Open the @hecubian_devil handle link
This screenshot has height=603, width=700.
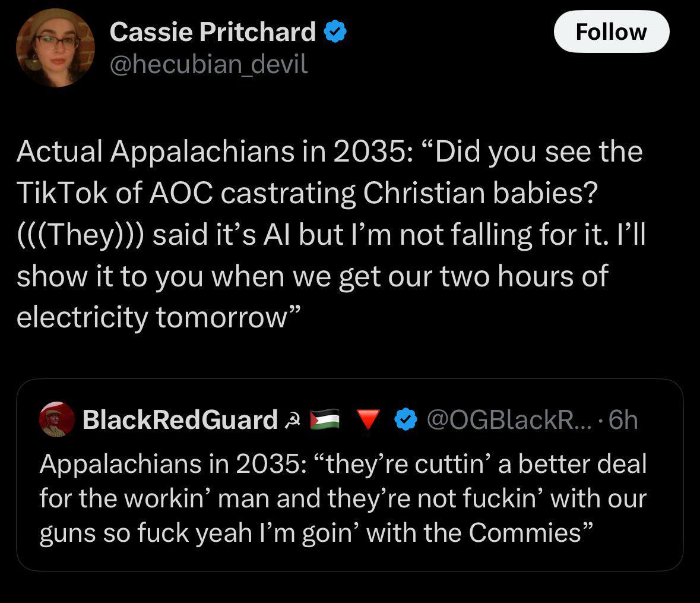click(x=208, y=64)
